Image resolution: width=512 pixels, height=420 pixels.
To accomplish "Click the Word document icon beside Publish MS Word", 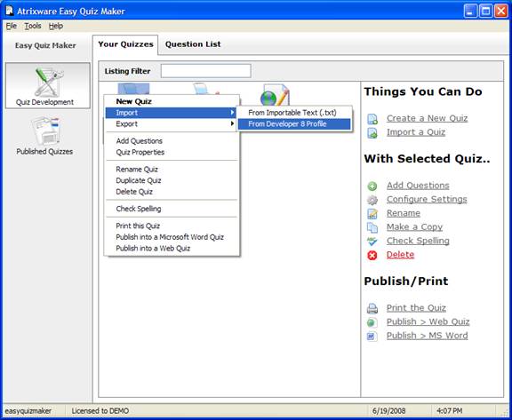I will 372,337.
